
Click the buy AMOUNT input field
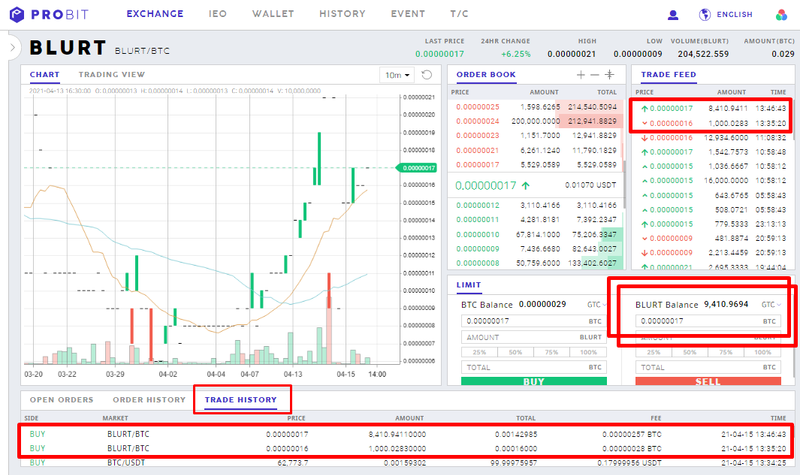534,337
